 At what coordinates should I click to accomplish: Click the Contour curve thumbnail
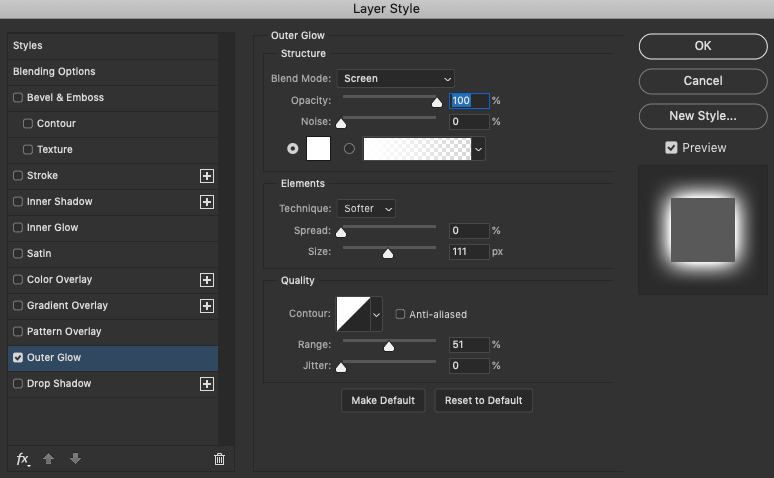point(353,314)
